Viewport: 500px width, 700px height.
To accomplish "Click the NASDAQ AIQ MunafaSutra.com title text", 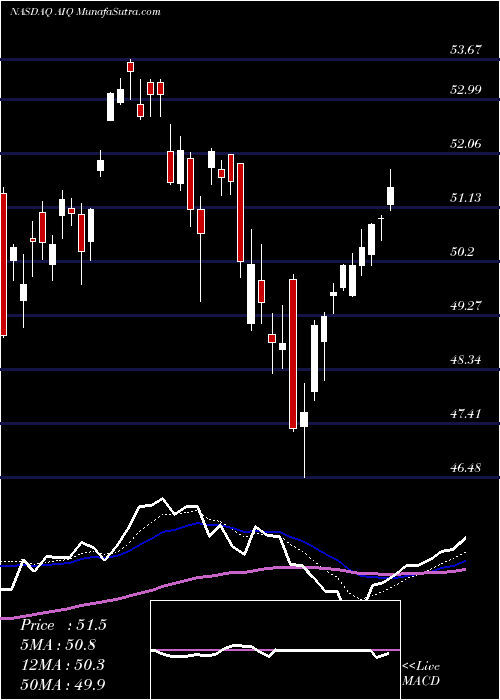I will (x=85, y=12).
